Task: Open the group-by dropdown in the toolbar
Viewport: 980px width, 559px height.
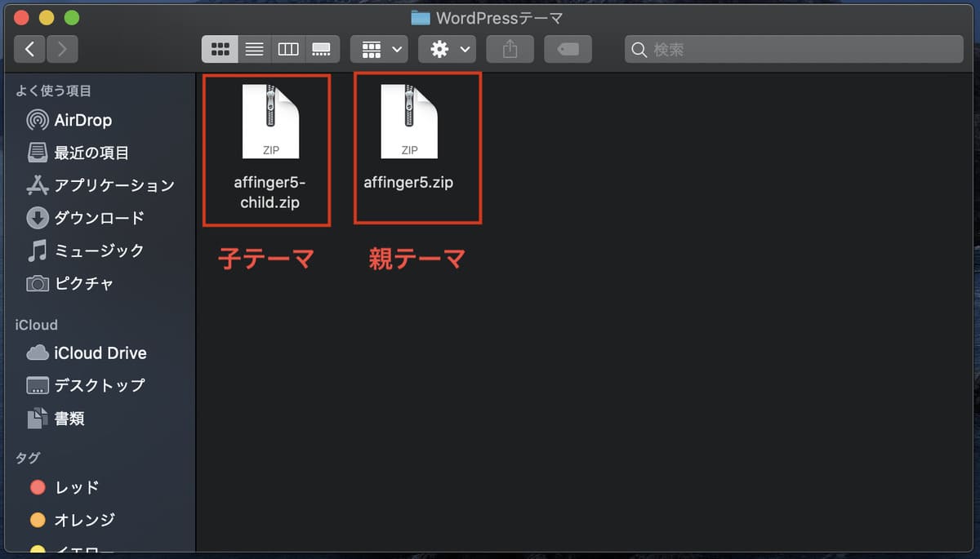Action: 378,48
